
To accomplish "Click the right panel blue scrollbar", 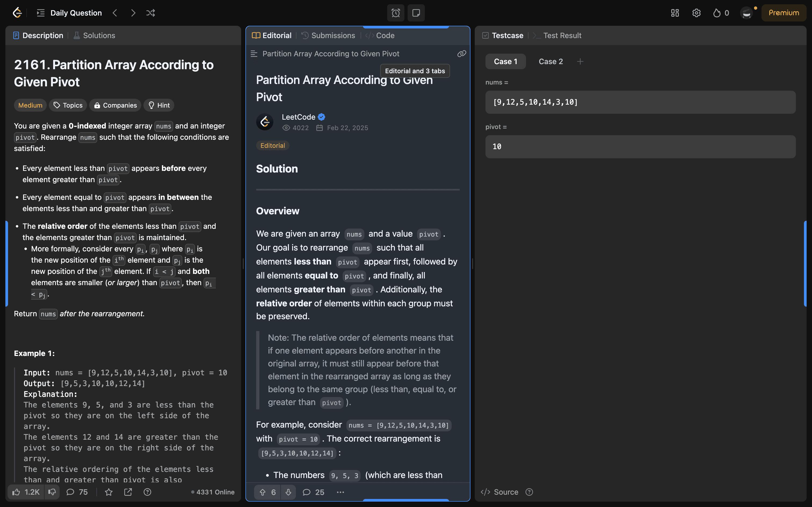I will pos(805,263).
